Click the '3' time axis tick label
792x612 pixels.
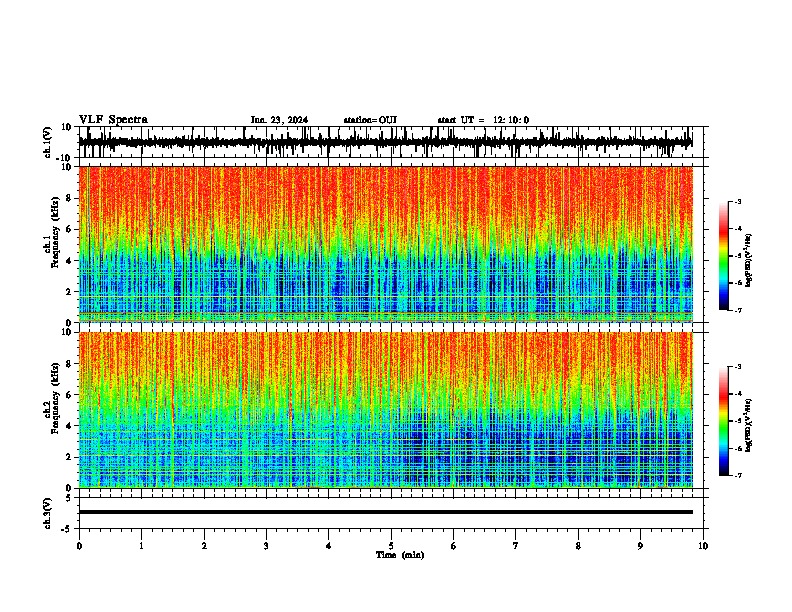[x=266, y=546]
